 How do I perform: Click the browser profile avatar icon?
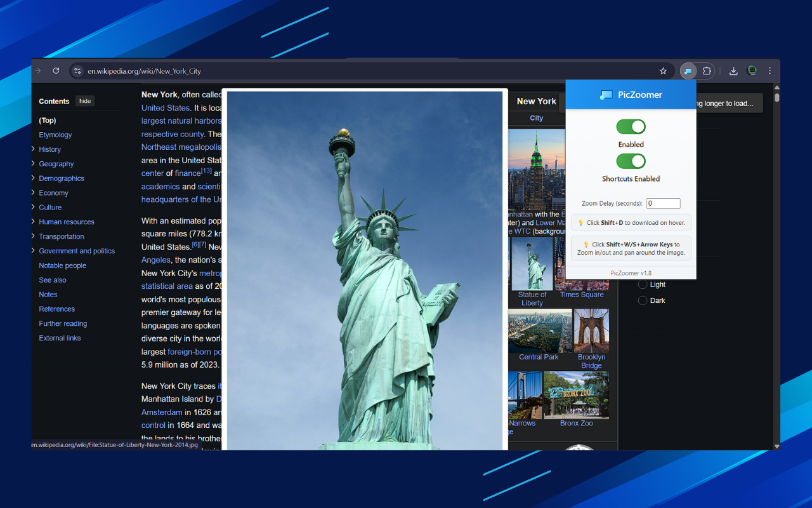(751, 70)
